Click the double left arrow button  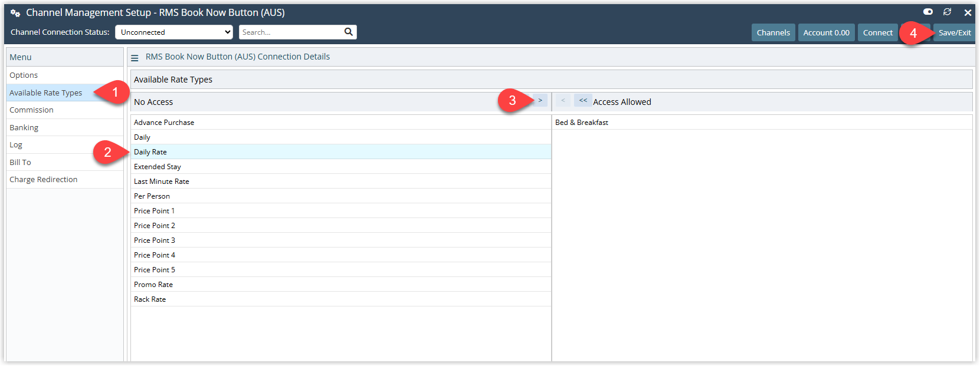click(x=583, y=100)
